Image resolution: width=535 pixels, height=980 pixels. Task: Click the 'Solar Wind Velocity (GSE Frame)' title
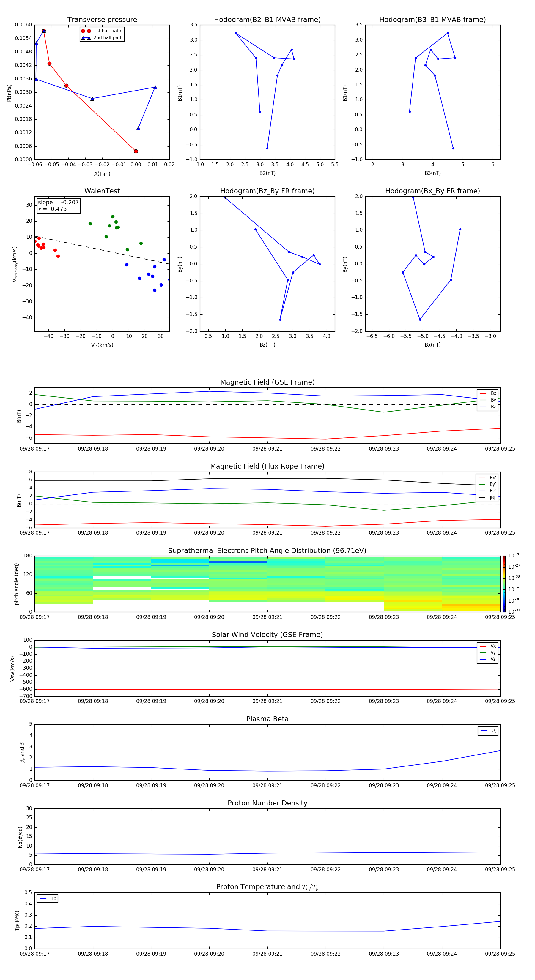coord(267,635)
